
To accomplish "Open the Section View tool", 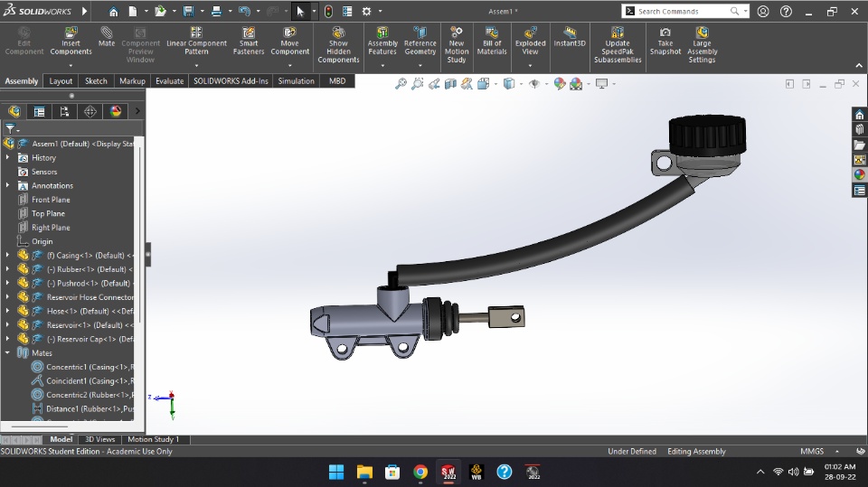I will pos(450,84).
